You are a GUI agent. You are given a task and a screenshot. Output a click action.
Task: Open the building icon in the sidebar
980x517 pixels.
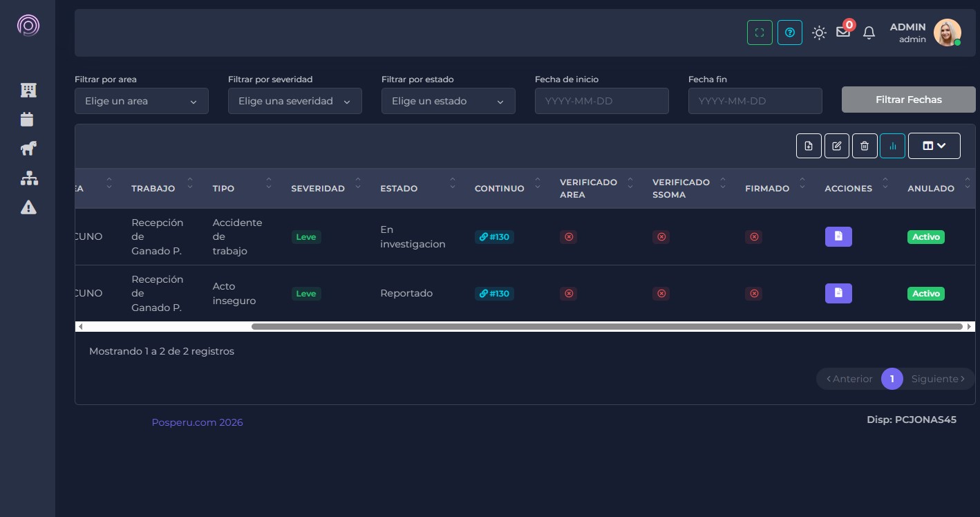pos(28,90)
